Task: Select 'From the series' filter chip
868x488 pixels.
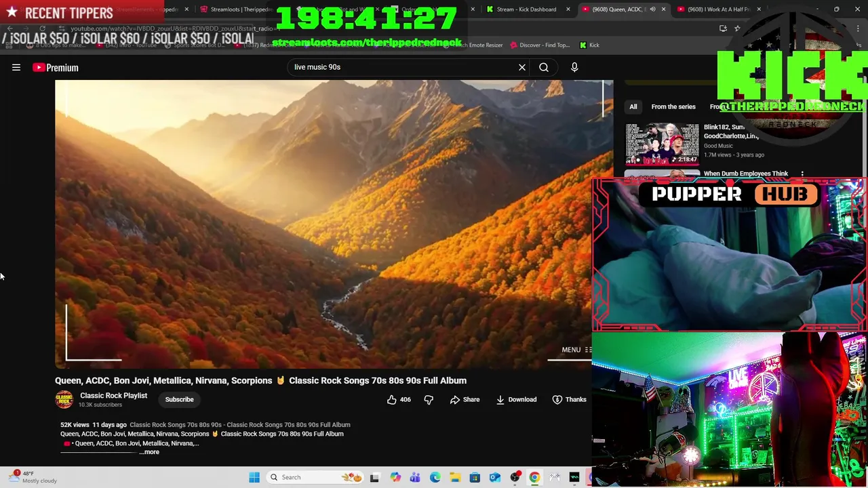Action: click(673, 106)
